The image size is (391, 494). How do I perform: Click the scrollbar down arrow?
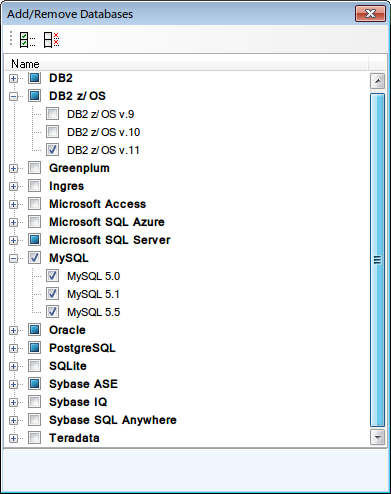pyautogui.click(x=377, y=437)
